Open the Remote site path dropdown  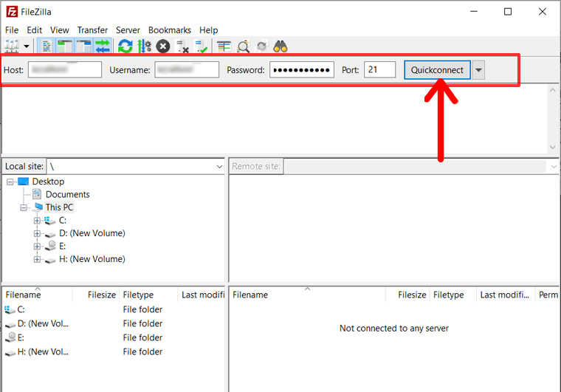554,167
